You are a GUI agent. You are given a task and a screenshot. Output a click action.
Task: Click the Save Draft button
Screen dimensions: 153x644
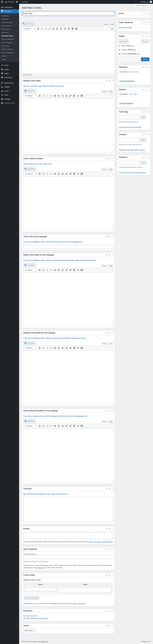(123, 42)
